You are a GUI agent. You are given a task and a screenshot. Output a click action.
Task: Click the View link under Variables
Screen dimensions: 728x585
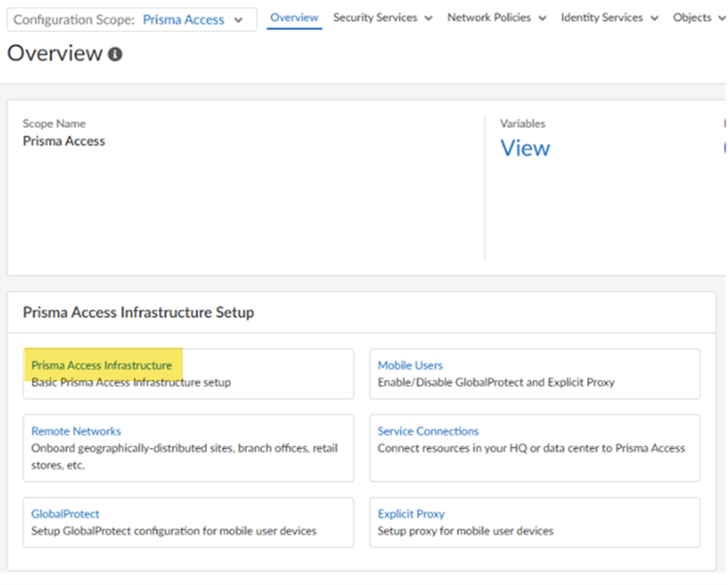(524, 148)
